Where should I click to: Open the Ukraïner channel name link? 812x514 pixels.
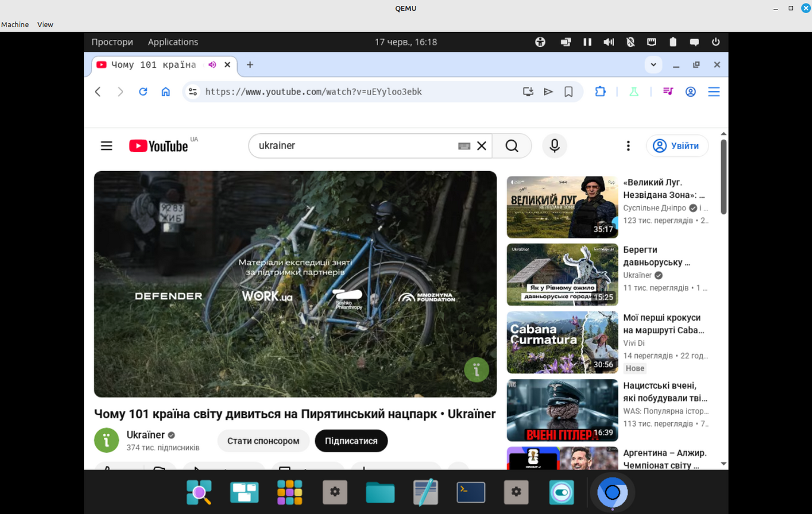coord(146,435)
